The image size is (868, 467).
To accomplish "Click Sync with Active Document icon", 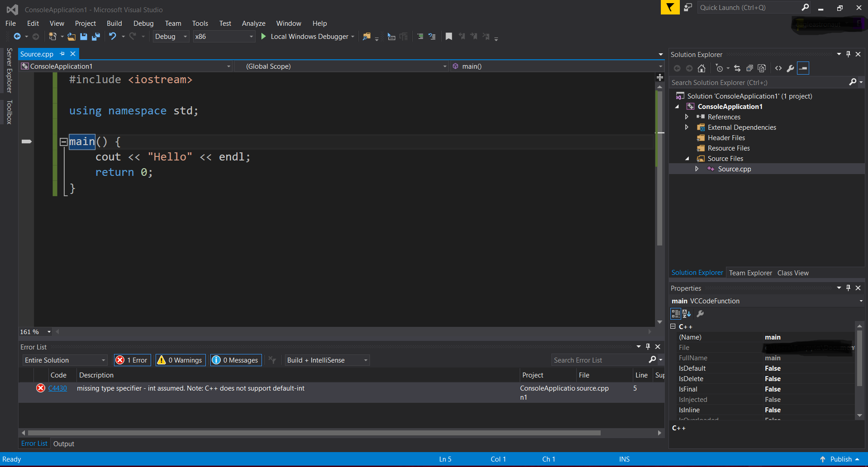I will 737,68.
